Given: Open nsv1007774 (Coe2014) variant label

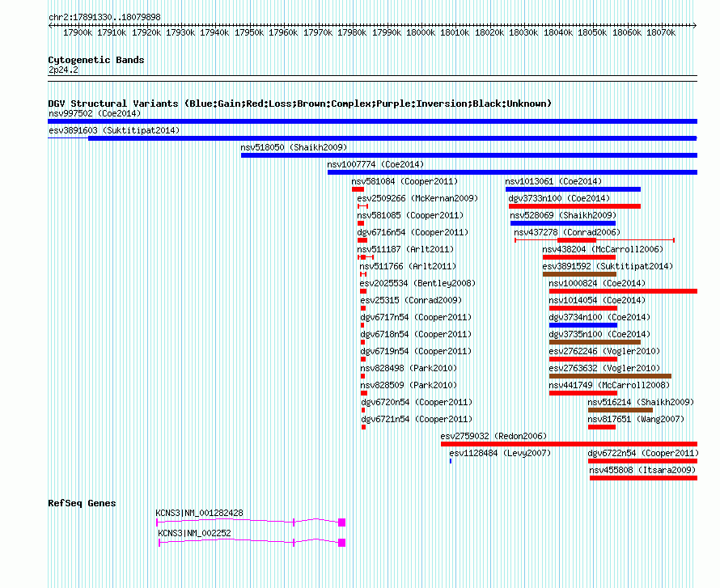Looking at the screenshot, I should (x=375, y=164).
